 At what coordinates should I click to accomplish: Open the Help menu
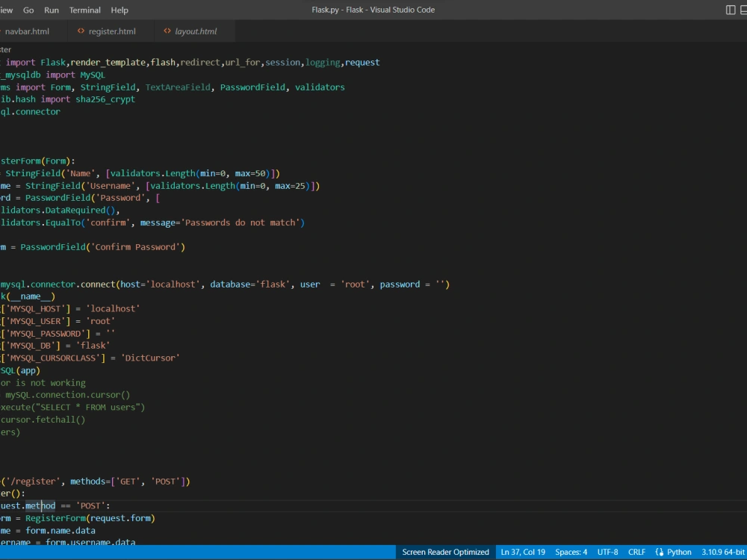coord(120,10)
